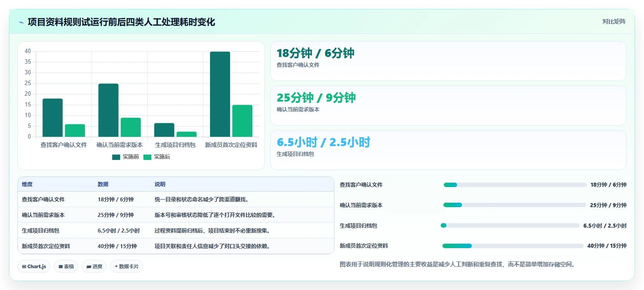Click the 生成项目归档包 progress bar
Viewport: 644px width, 290px height.
[x=510, y=225]
